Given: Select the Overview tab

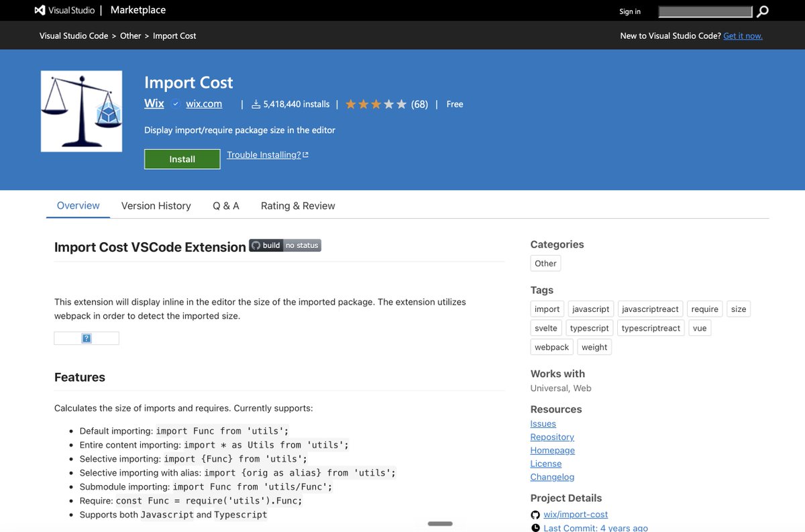Looking at the screenshot, I should coord(78,206).
